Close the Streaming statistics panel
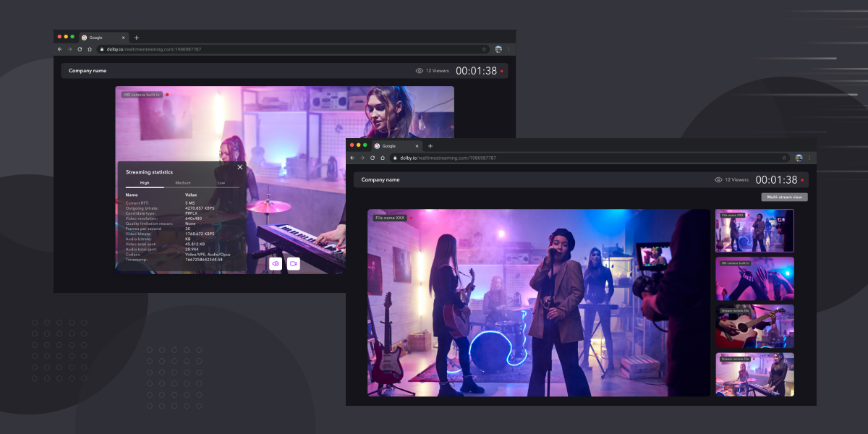Screen dimensions: 868x434 (x=240, y=167)
